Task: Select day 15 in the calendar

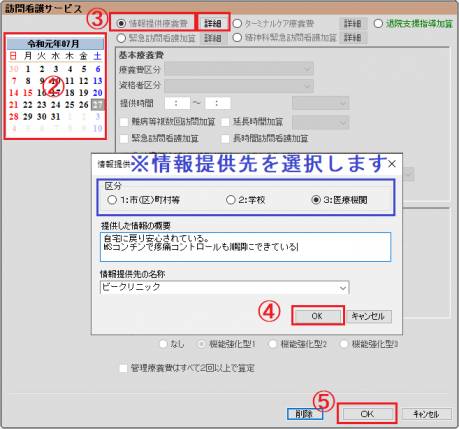Action: (x=28, y=93)
